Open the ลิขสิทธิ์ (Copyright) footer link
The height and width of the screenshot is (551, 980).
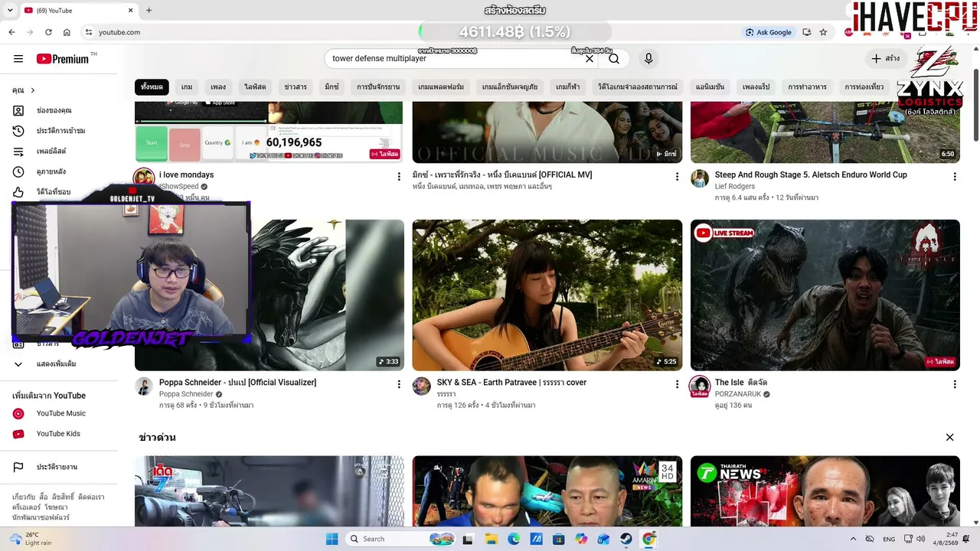[x=62, y=497]
